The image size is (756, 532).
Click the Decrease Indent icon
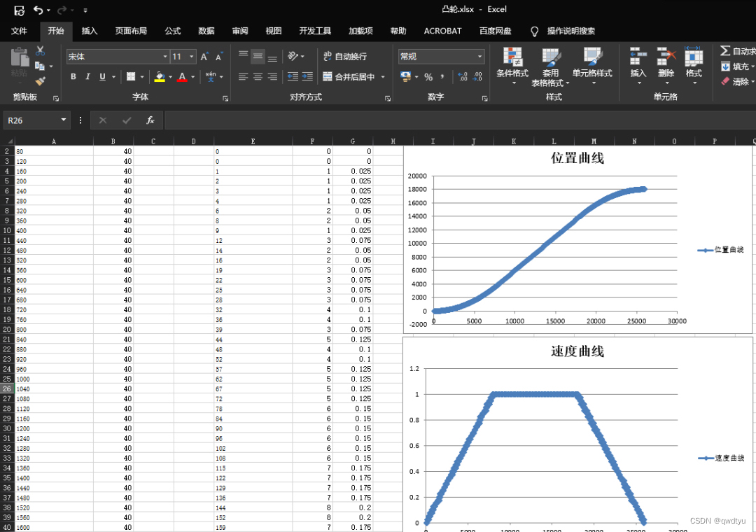[293, 77]
